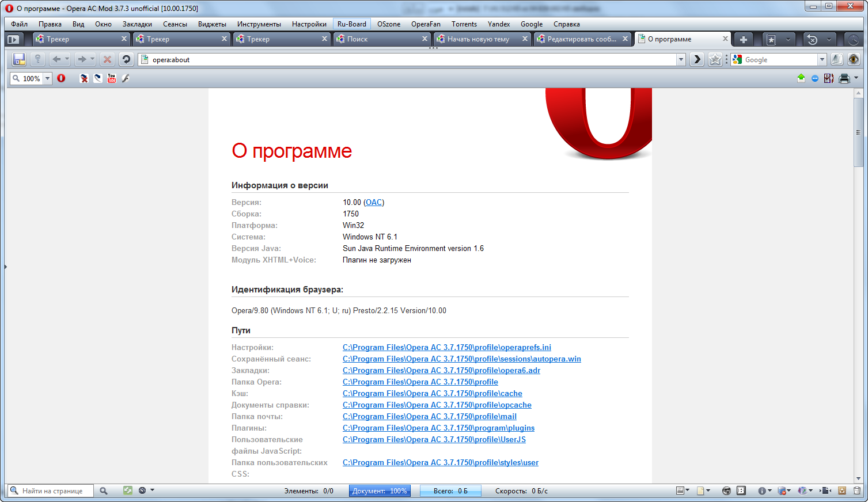Click the green refresh icon in status bar

coord(128,490)
